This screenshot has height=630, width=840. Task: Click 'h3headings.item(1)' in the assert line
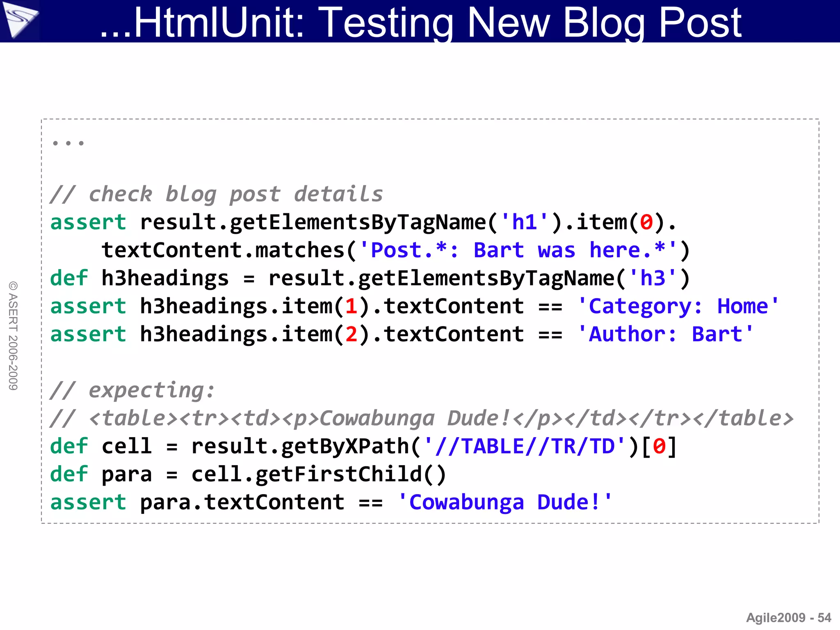tap(255, 306)
